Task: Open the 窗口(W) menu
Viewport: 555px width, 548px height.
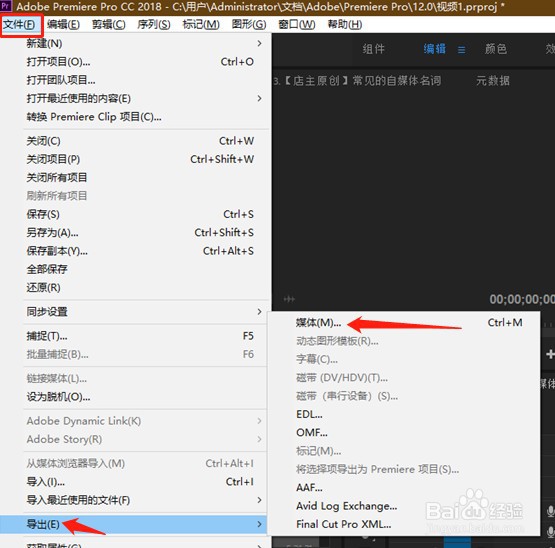Action: point(297,25)
